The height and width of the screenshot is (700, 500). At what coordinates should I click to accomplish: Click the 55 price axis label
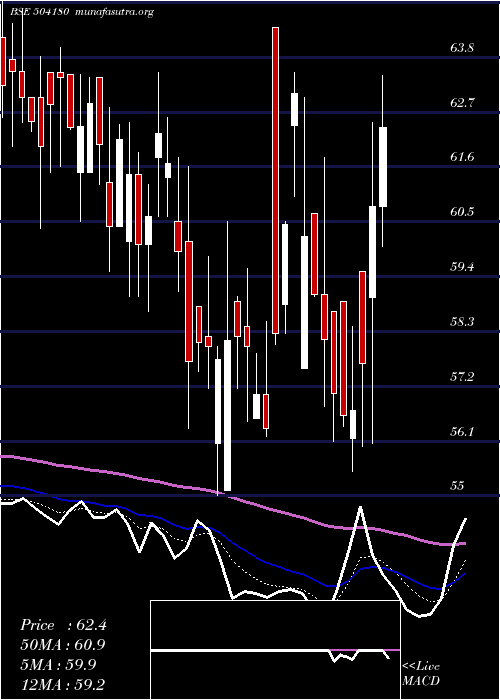coord(458,486)
